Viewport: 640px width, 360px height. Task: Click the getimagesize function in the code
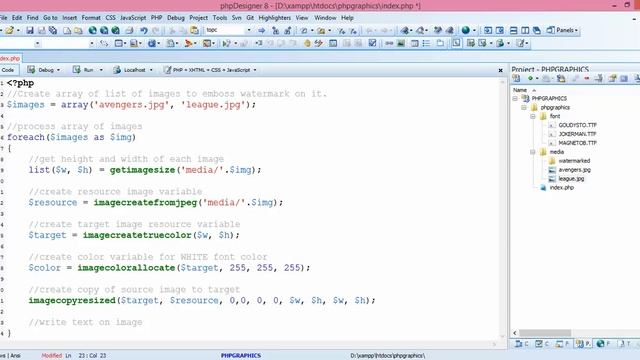point(142,170)
